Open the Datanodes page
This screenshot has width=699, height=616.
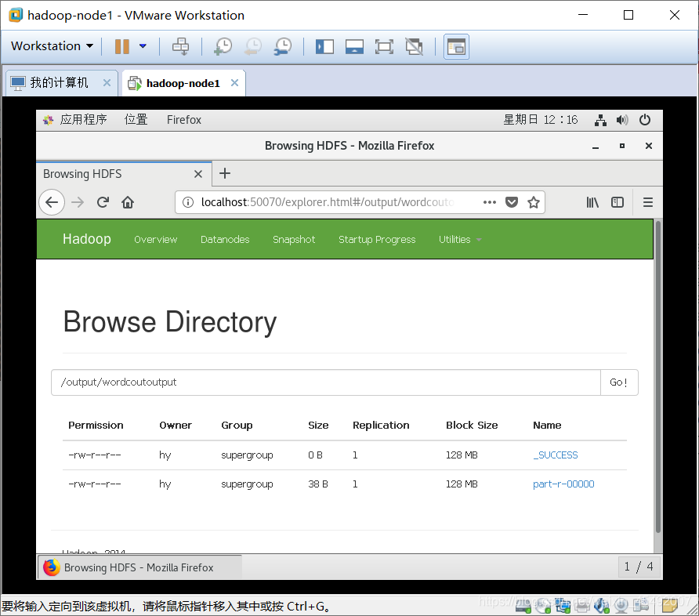pos(225,239)
